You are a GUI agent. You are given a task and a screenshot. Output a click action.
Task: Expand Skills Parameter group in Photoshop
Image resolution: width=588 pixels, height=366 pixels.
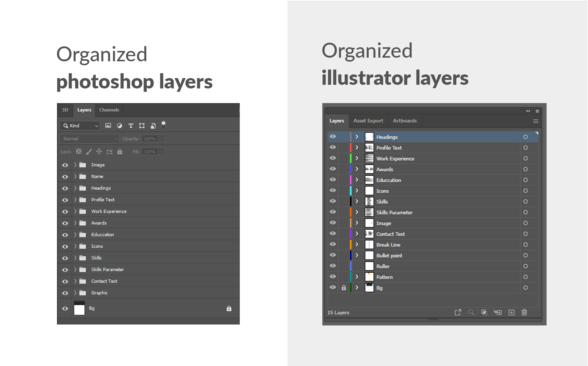pos(75,270)
